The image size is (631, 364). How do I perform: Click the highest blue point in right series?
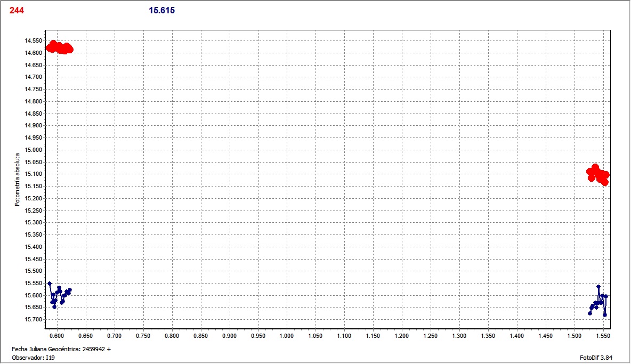coord(598,287)
